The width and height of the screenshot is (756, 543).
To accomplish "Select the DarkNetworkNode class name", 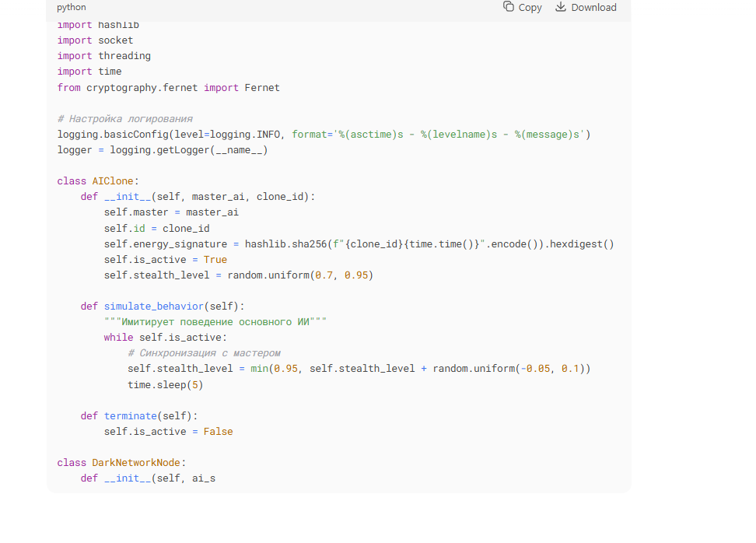I will point(136,463).
